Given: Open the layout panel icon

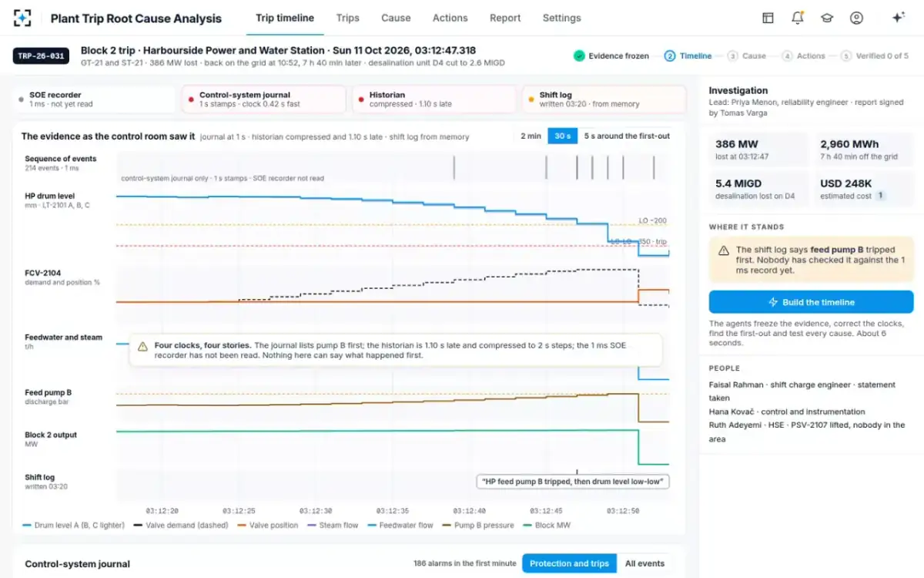Looking at the screenshot, I should tap(768, 18).
